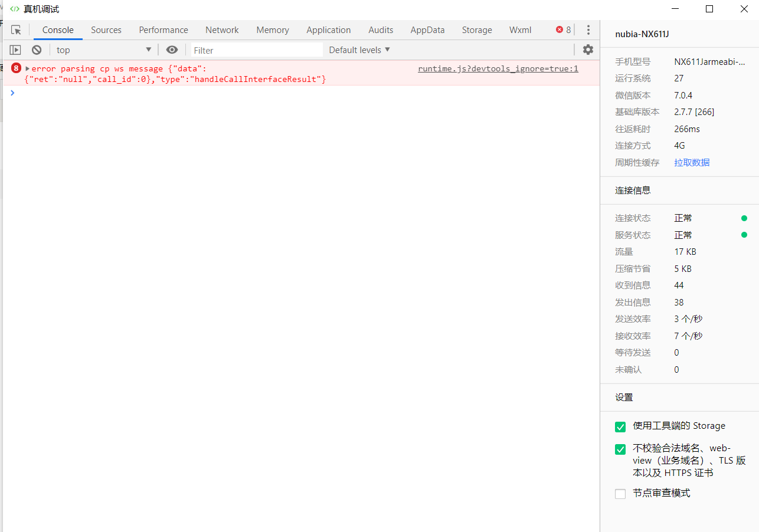Open the runtime.js source link
Viewport: 759px width, 532px height.
pyautogui.click(x=498, y=68)
